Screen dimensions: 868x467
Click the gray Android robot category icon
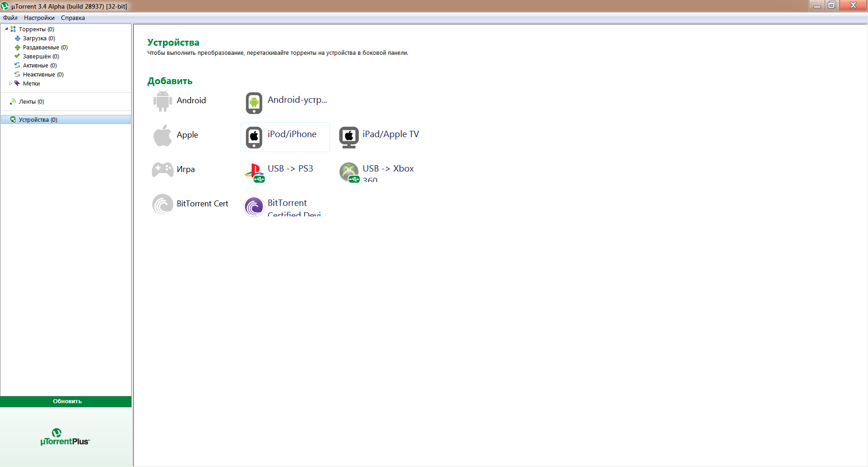point(162,101)
